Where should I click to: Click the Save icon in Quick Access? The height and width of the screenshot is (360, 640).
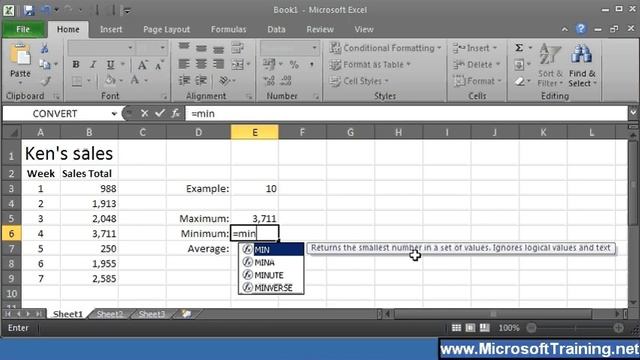[x=29, y=10]
